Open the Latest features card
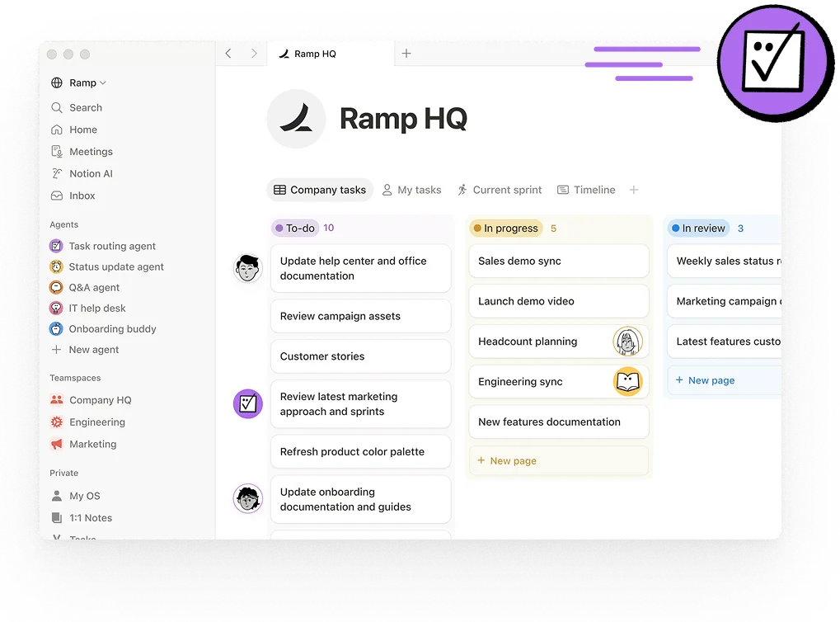Image resolution: width=840 pixels, height=622 pixels. click(x=724, y=341)
